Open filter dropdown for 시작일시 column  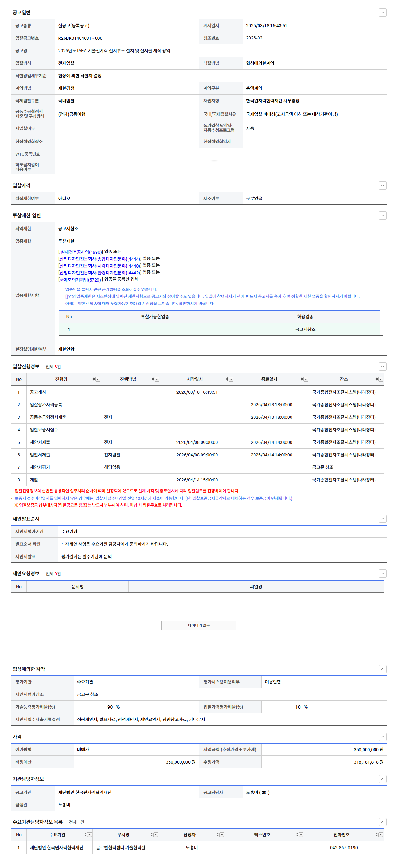(231, 379)
